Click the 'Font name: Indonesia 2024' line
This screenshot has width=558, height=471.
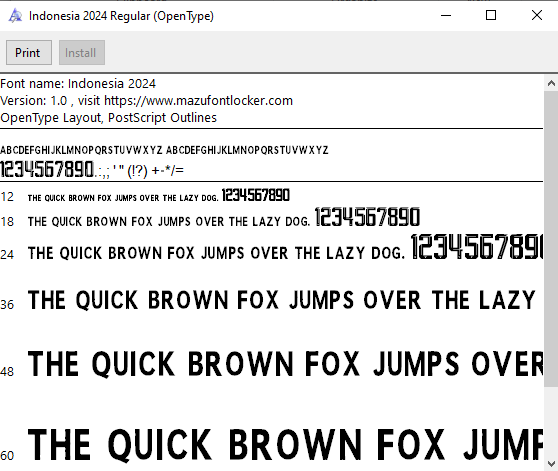78,84
